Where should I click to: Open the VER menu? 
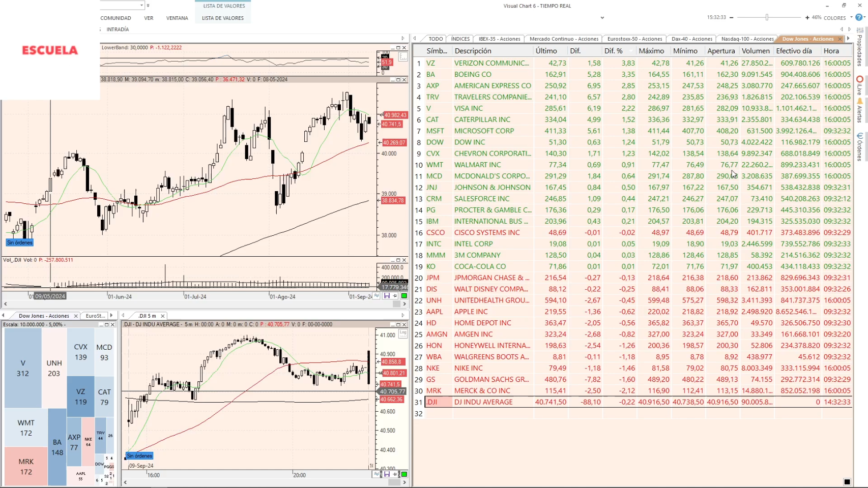149,18
